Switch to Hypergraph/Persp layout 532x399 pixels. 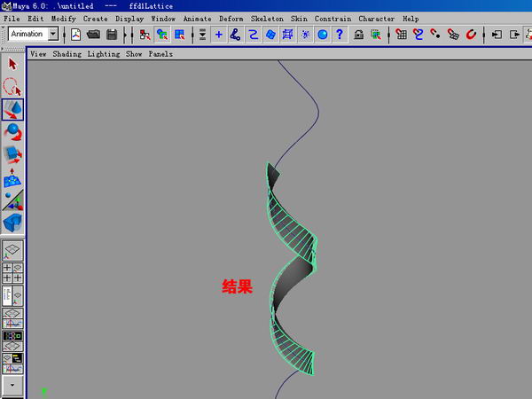tap(12, 341)
